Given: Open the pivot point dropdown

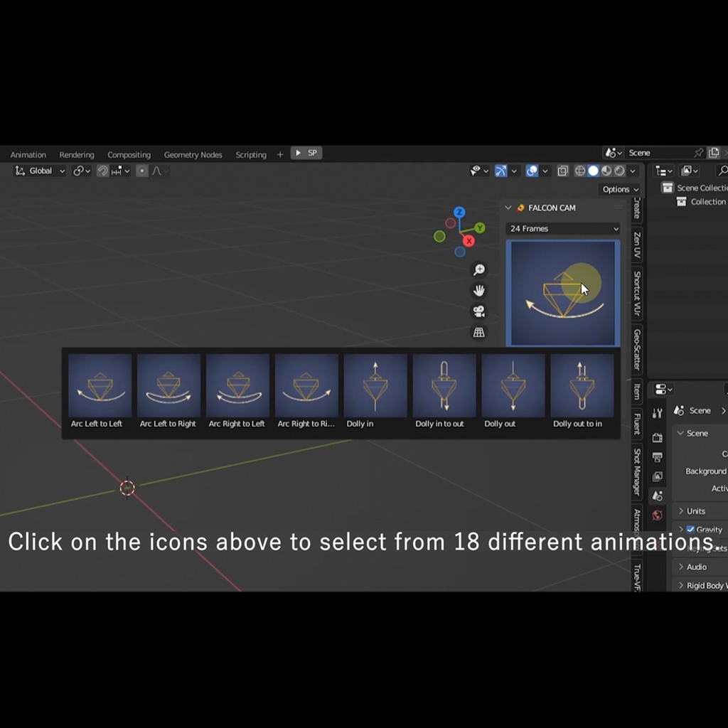Looking at the screenshot, I should click(x=81, y=171).
